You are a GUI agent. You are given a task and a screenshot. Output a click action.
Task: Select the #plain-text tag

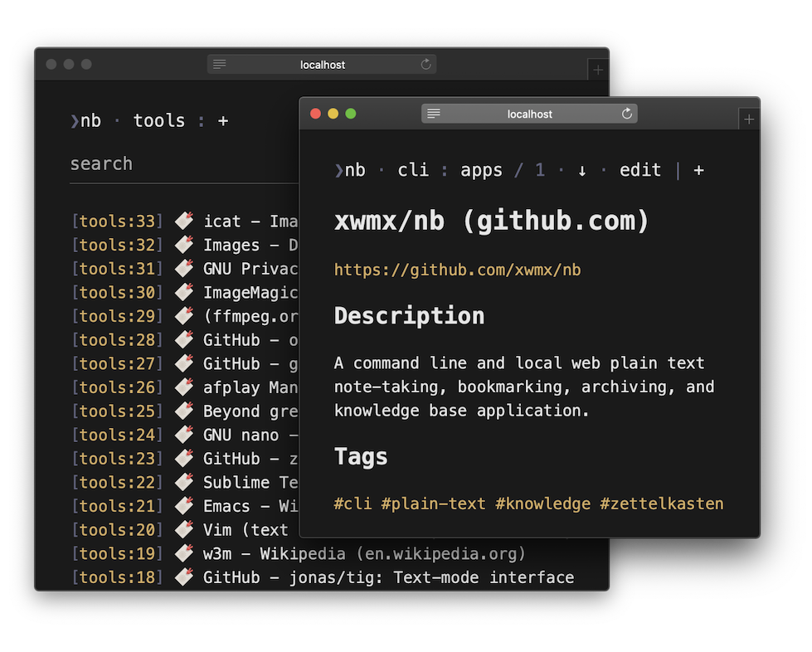434,504
